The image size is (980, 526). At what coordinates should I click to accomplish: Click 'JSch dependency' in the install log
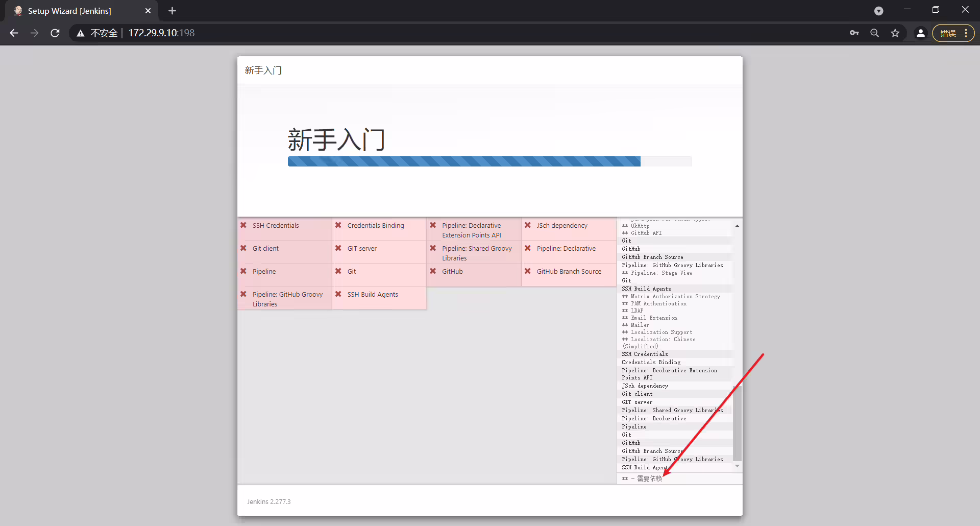click(x=645, y=386)
